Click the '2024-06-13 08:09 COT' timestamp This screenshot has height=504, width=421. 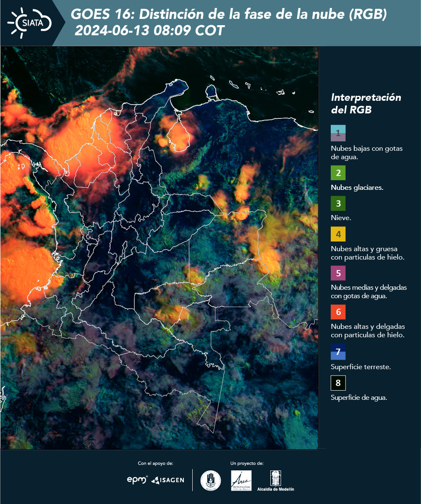click(x=150, y=31)
